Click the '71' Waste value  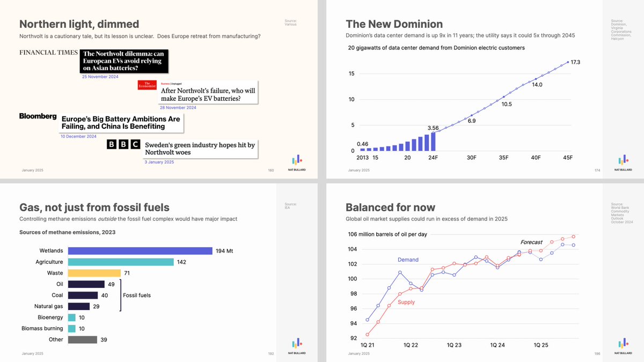click(127, 274)
